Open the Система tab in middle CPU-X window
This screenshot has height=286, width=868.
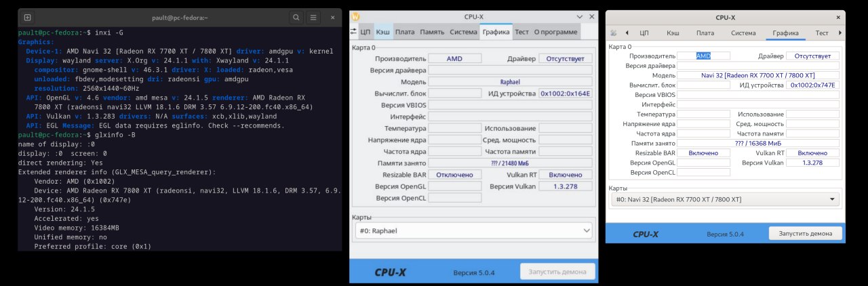point(463,32)
